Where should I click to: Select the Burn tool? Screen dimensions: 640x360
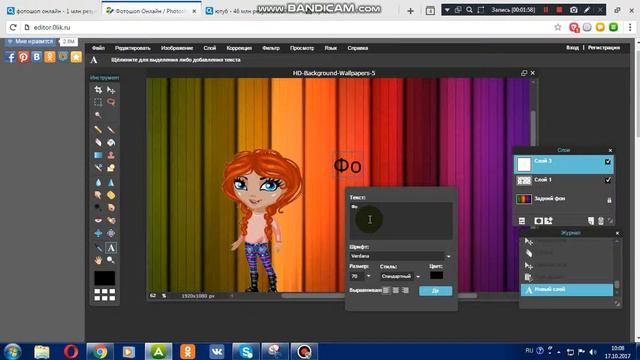111,208
